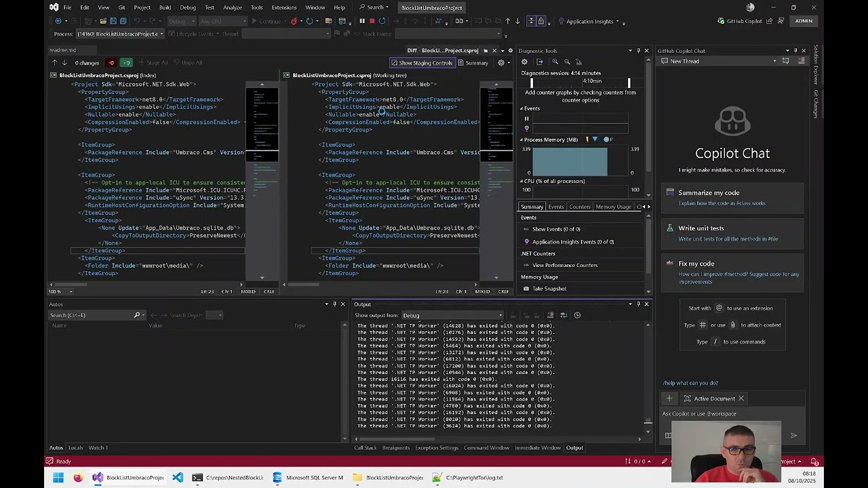Expand the Process dropdown in the debug toolbar
Viewport: 868px width, 488px height.
pos(161,34)
